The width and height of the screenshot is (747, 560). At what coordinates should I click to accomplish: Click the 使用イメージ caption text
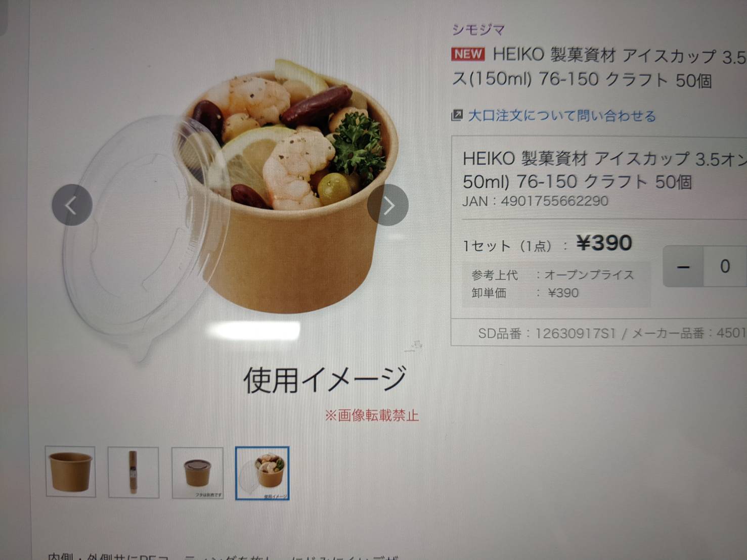(x=325, y=380)
